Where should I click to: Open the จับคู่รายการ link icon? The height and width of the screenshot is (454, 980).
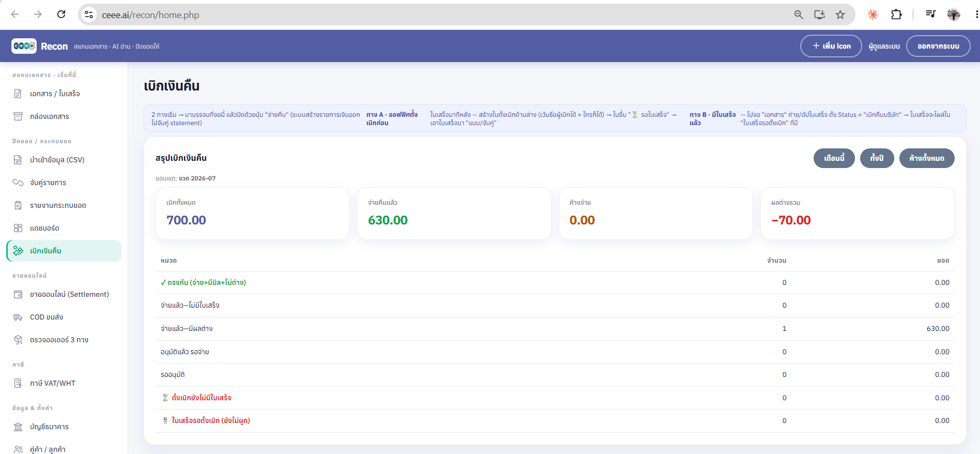click(18, 183)
